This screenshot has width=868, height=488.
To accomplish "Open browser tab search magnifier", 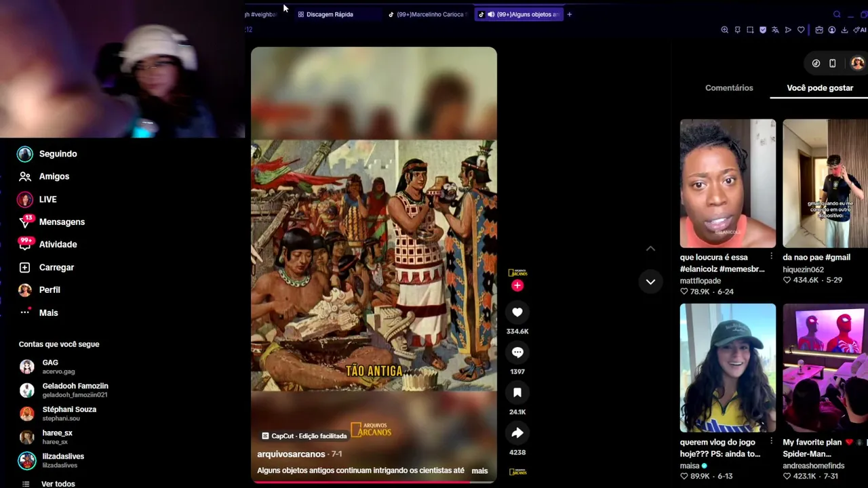I will click(837, 14).
